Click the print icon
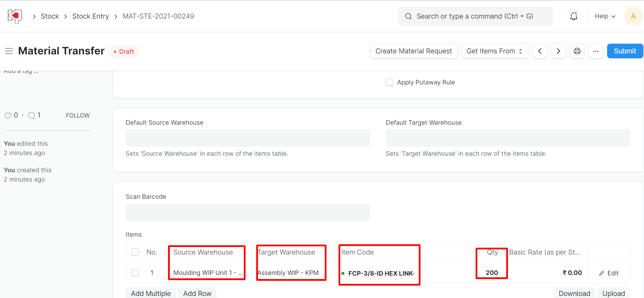 pyautogui.click(x=577, y=51)
